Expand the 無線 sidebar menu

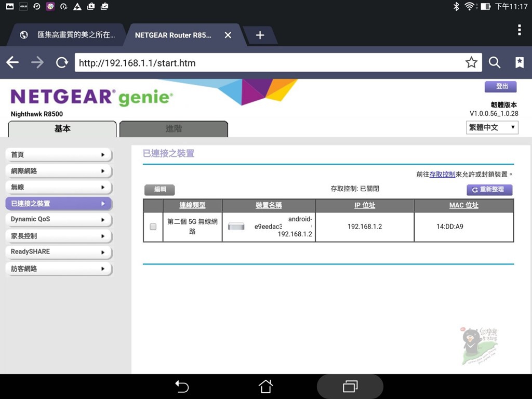[59, 187]
